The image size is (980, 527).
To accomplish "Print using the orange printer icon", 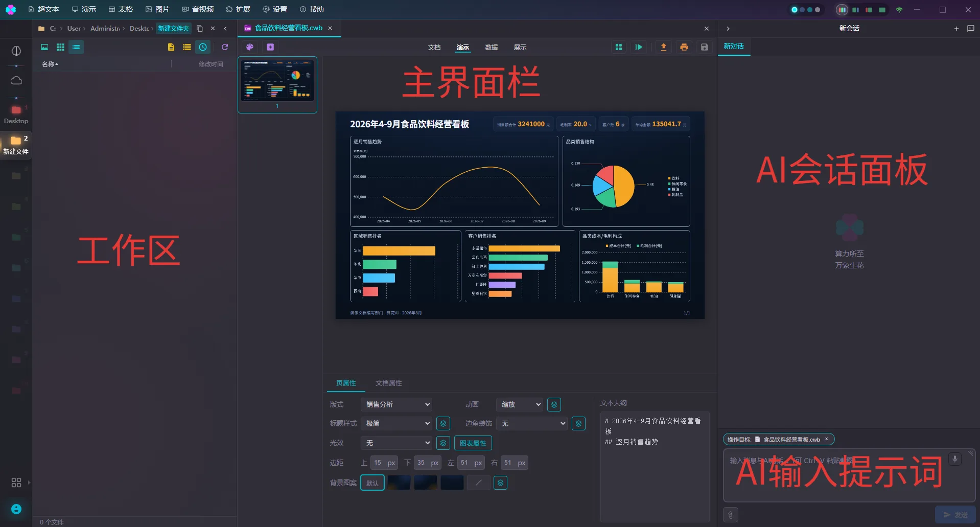I will click(x=684, y=47).
